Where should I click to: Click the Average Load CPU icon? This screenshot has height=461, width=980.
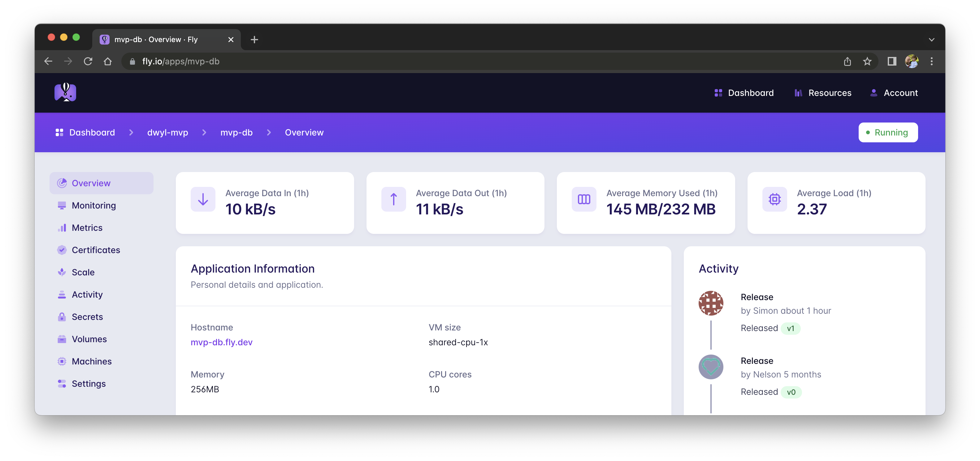tap(774, 199)
